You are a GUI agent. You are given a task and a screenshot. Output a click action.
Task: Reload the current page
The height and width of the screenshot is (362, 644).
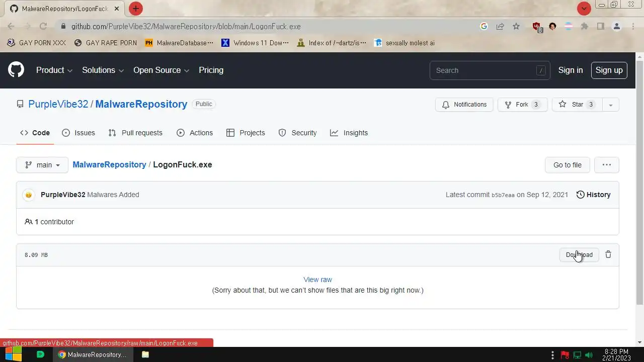coord(43,26)
